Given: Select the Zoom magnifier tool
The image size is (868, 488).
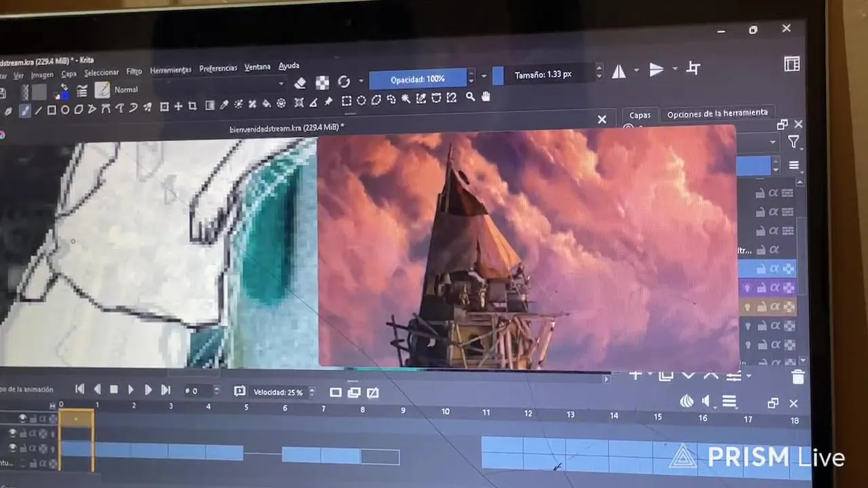Looking at the screenshot, I should click(x=470, y=97).
